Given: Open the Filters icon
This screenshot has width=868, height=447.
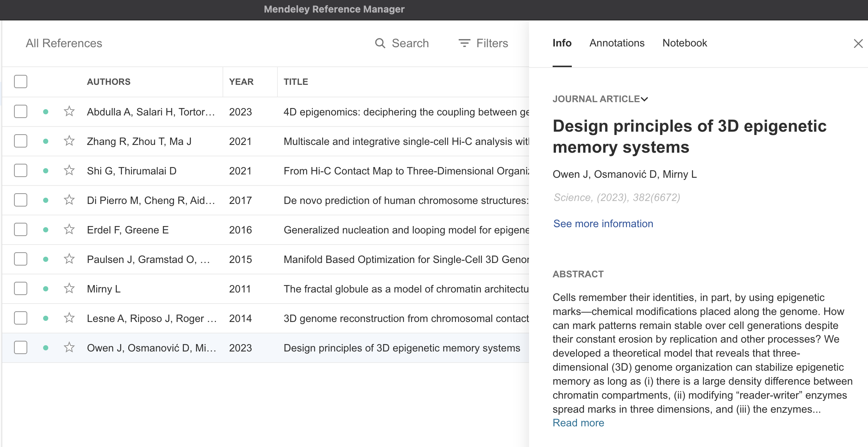Looking at the screenshot, I should [464, 43].
